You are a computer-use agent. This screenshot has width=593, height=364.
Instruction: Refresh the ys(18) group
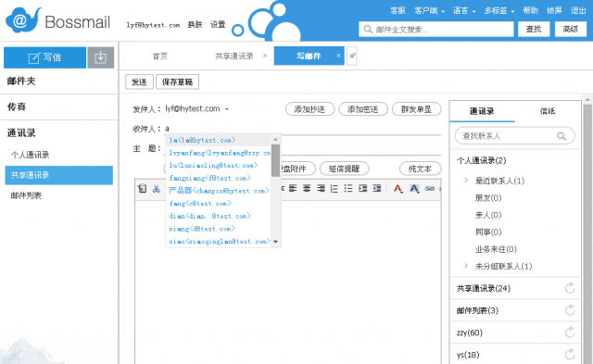[x=570, y=355]
